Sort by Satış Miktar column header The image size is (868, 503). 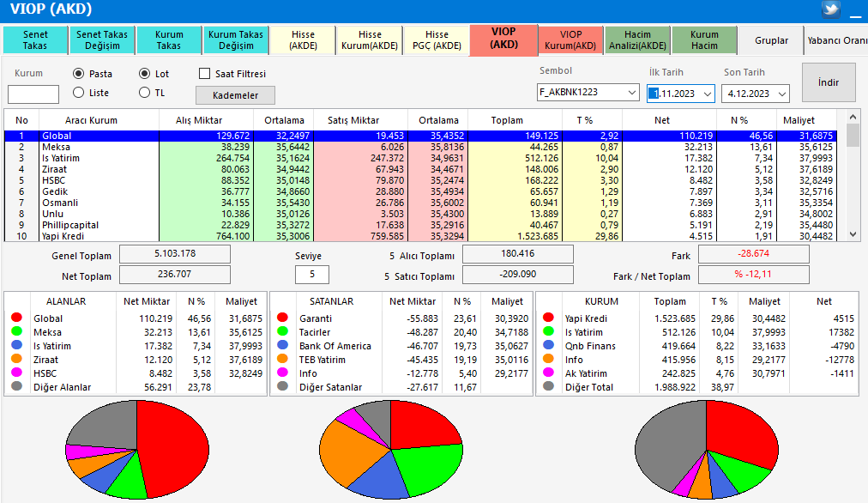[353, 120]
